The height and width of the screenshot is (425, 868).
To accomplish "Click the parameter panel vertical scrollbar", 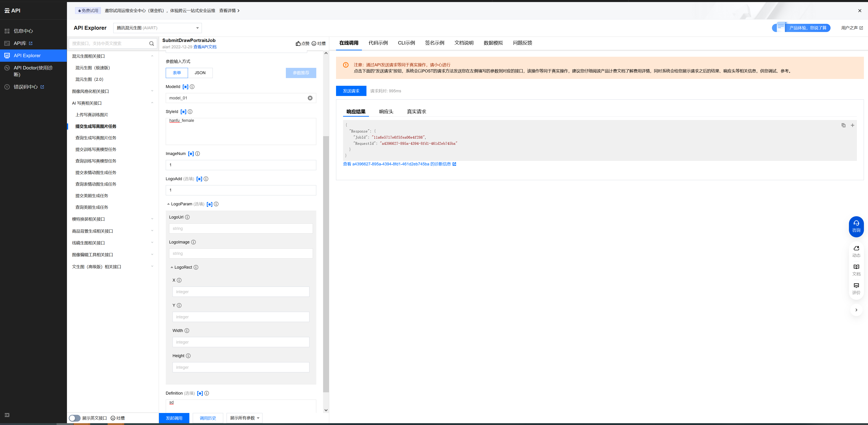I will point(326,264).
